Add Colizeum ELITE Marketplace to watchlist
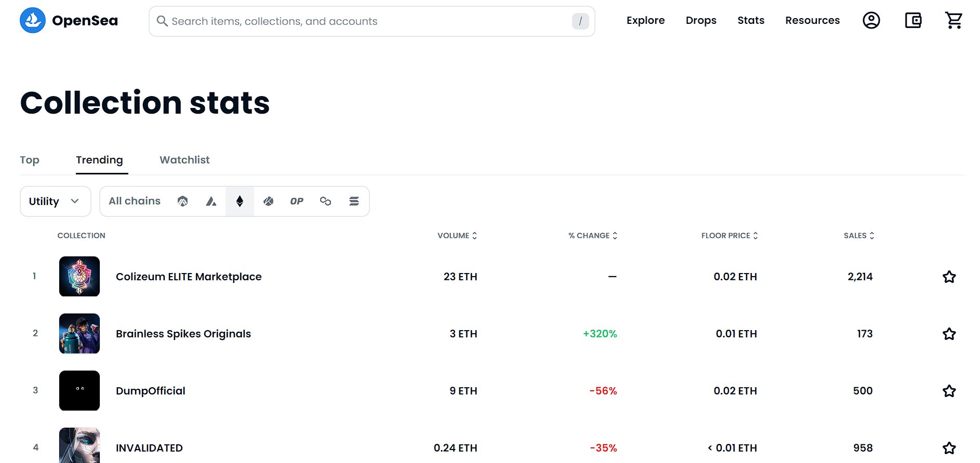Viewport: 980px width, 463px height. (949, 277)
